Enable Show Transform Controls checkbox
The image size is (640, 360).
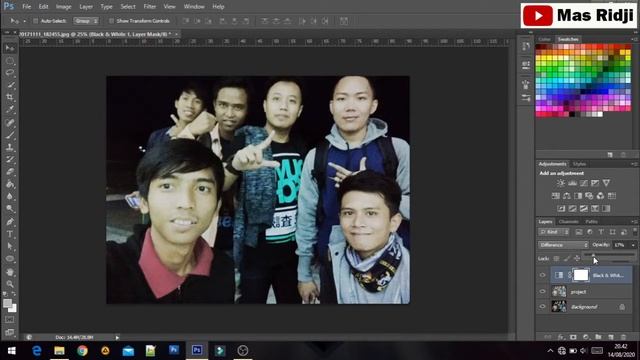(111, 21)
